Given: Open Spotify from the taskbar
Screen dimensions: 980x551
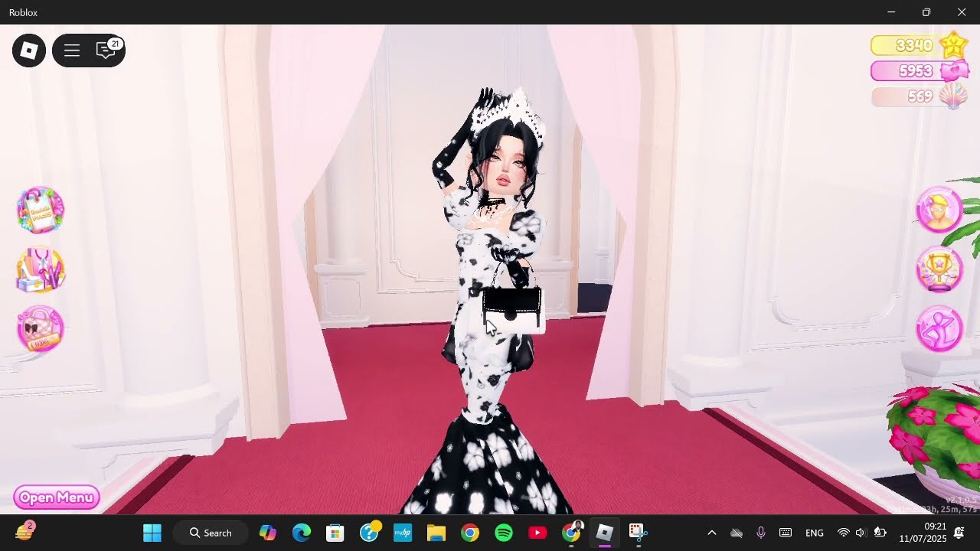Looking at the screenshot, I should click(504, 533).
